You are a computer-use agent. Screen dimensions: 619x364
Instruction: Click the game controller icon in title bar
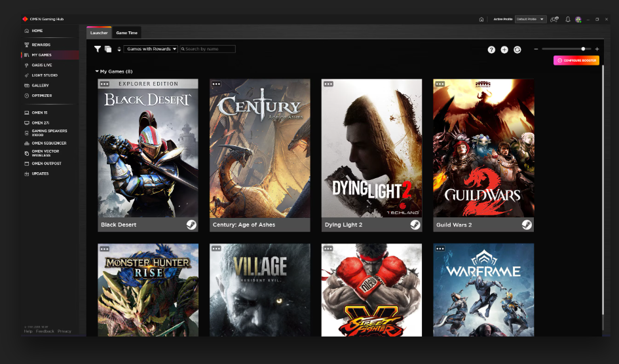tap(554, 19)
